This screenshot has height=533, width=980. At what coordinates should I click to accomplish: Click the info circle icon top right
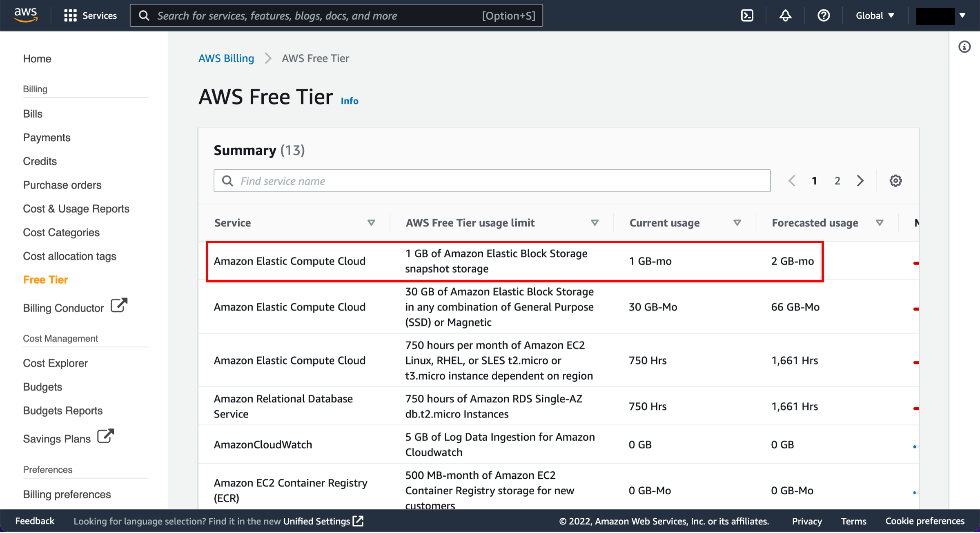[965, 47]
